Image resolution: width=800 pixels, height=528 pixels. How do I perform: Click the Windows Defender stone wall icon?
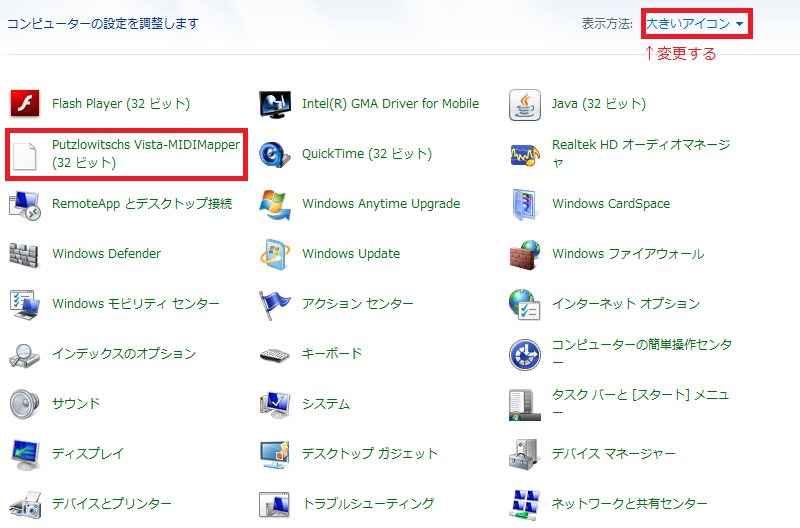pos(24,255)
